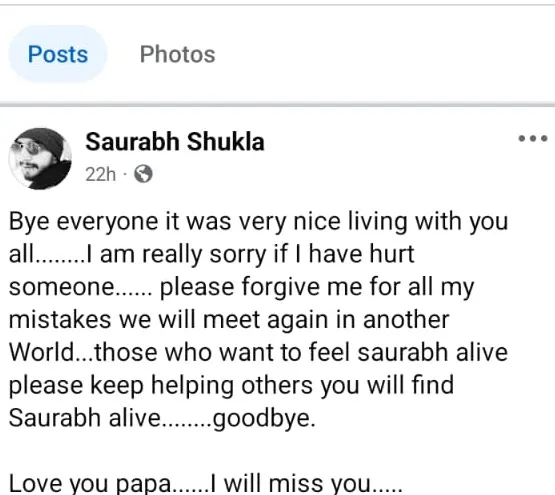Click the line "mistakes we will meet again"

click(x=229, y=320)
